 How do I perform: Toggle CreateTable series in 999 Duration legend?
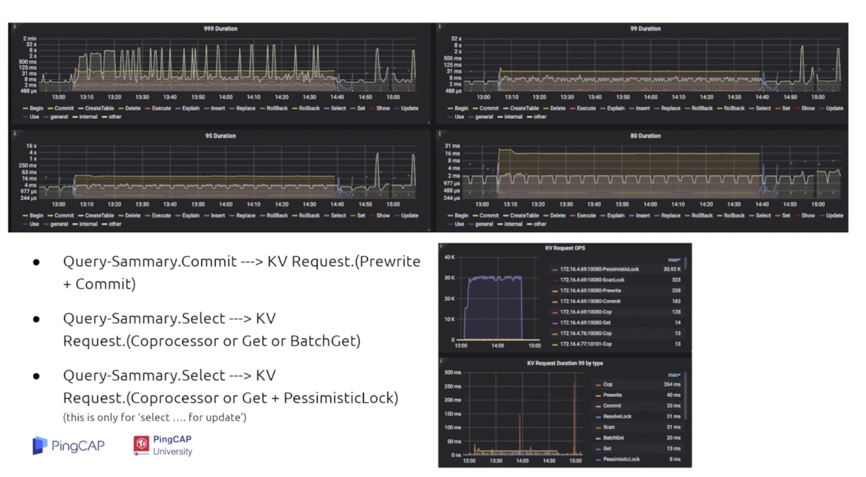96,109
